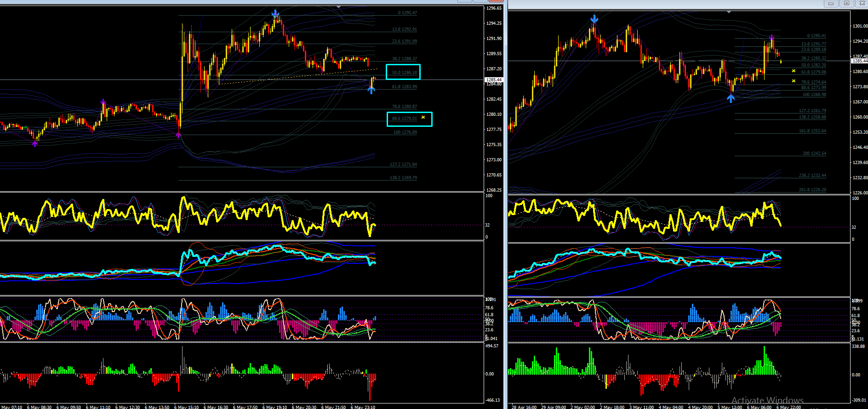Click the 88.6 1279.01 Fibonacci label
Viewport: 868px width, 409px height.
coord(405,119)
